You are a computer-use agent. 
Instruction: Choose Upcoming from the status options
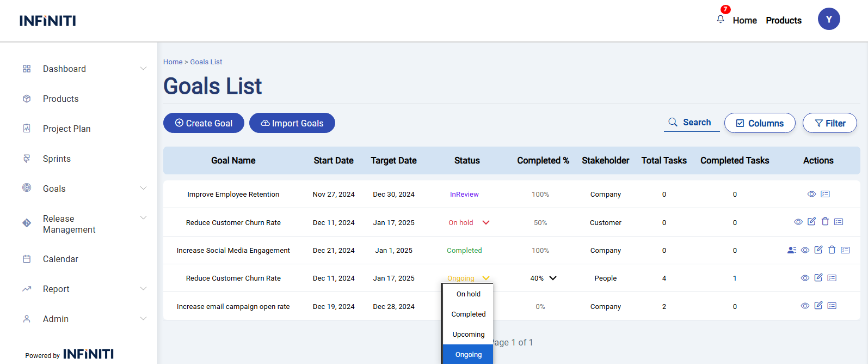468,335
